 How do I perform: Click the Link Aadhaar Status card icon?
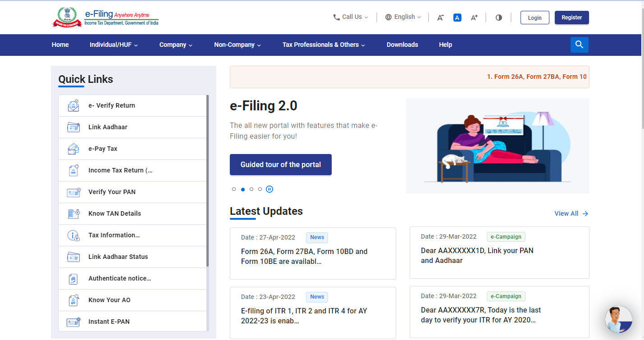(73, 257)
